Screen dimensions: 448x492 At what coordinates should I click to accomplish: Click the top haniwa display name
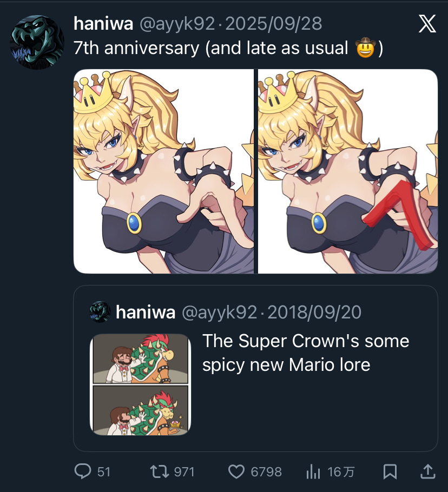pyautogui.click(x=104, y=24)
